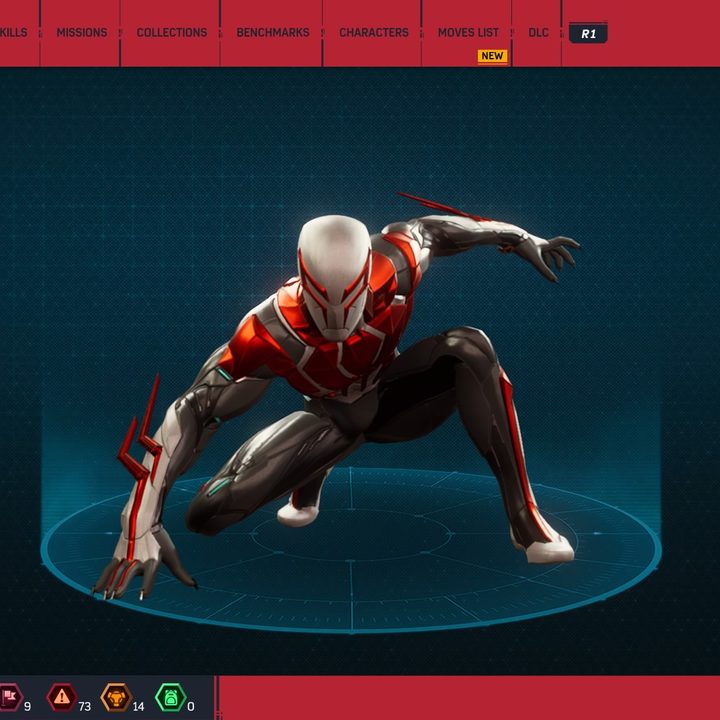Screen dimensions: 720x720
Task: Click the landmark token count 9
Action: [27, 706]
